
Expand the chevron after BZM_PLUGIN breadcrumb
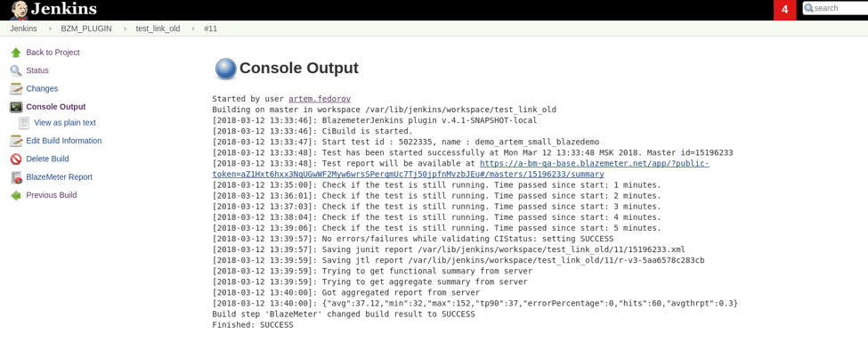(124, 29)
